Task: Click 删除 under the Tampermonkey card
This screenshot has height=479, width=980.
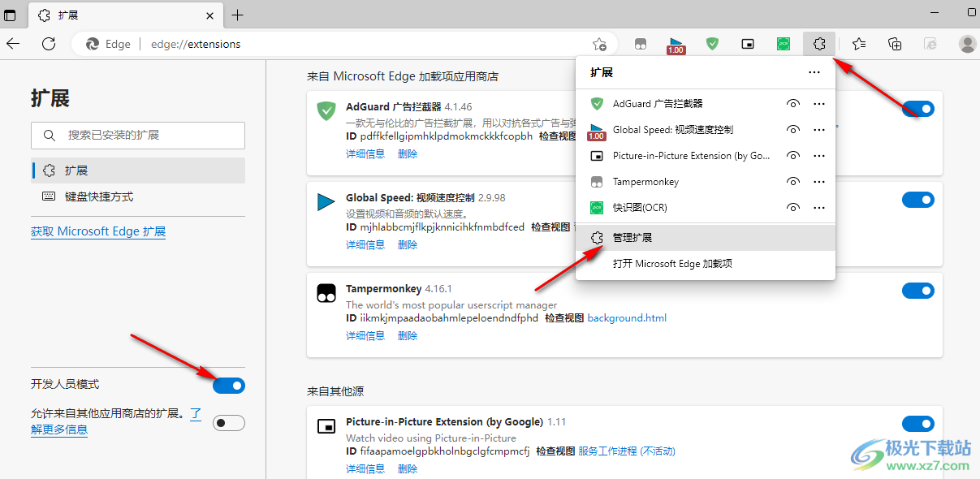Action: point(408,335)
